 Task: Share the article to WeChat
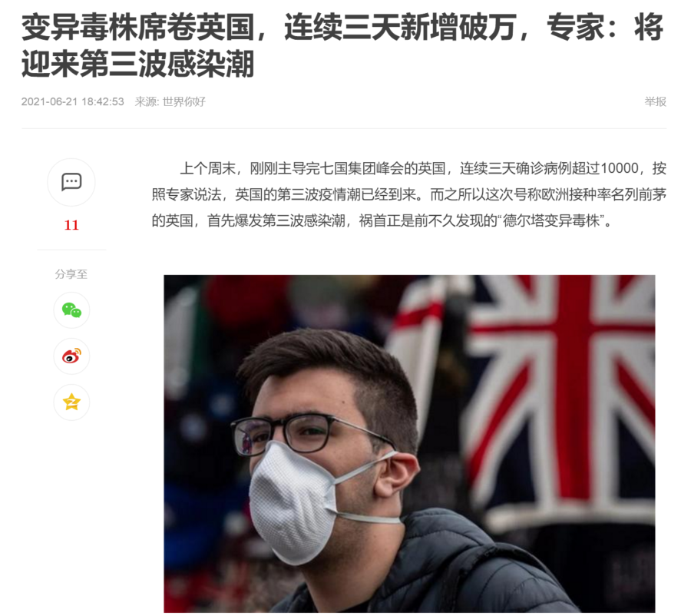coord(71,310)
